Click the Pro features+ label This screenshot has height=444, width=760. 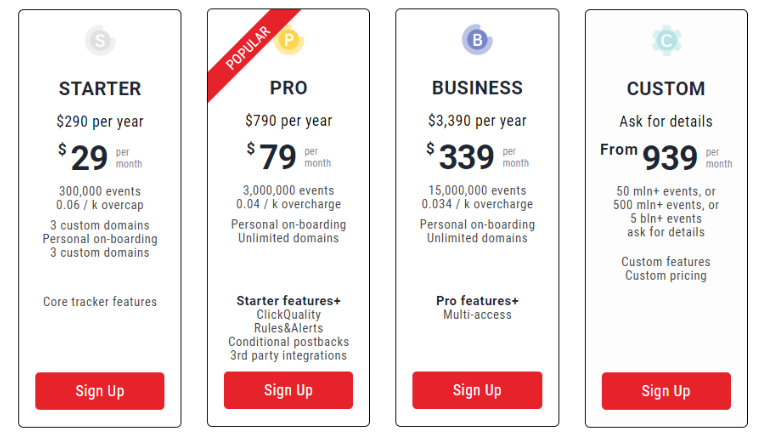tap(477, 301)
